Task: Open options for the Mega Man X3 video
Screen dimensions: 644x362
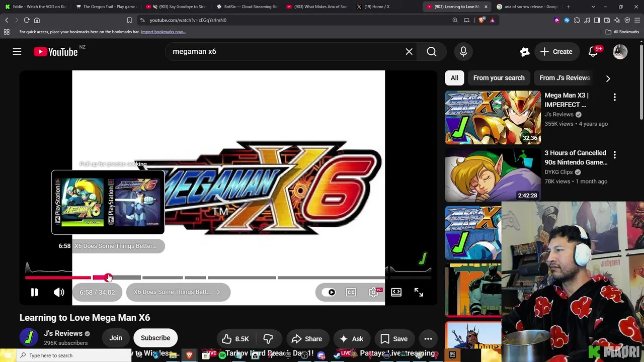Action: (x=614, y=97)
